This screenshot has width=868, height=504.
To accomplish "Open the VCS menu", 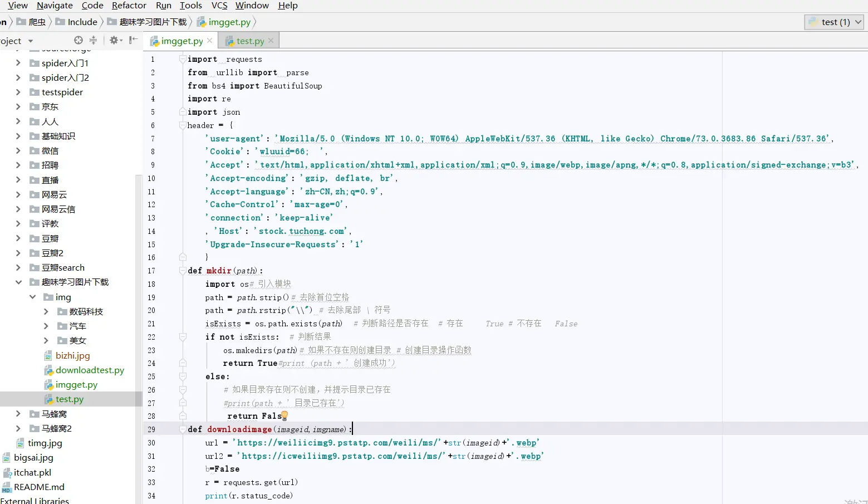I will tap(219, 6).
